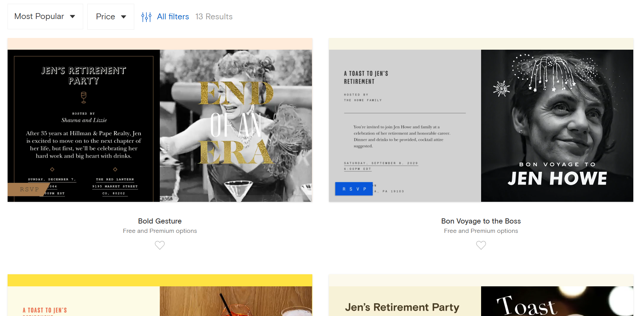The height and width of the screenshot is (316, 644).
Task: Click the wine glass icon on Jen's Retirement card
Action: tap(83, 98)
